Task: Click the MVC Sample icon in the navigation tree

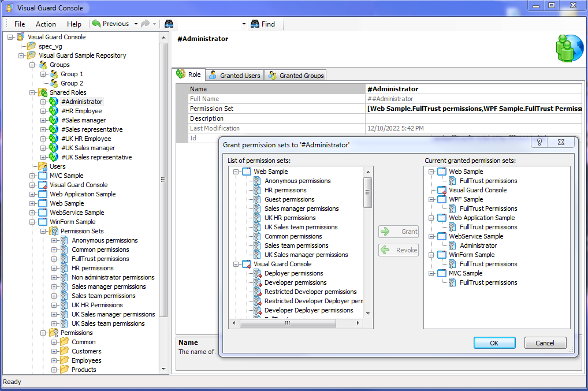Action: coord(43,176)
